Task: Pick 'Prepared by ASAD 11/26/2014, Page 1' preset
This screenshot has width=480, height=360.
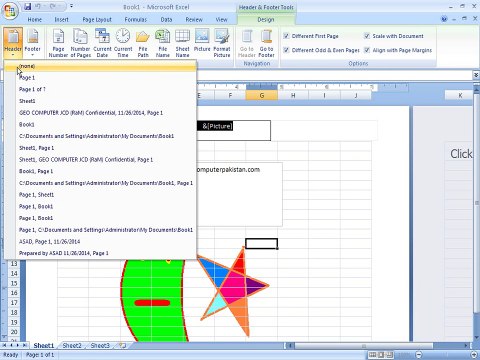Action: point(100,253)
